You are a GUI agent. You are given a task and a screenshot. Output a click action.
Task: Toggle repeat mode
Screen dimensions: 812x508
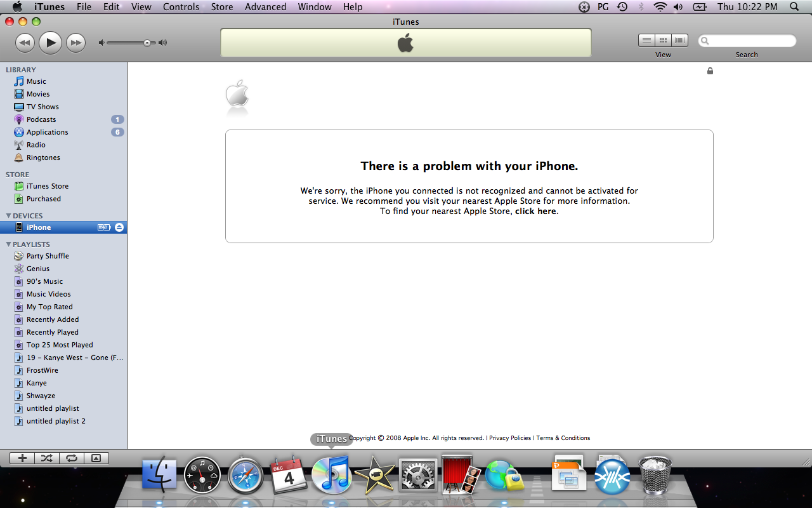tap(71, 458)
